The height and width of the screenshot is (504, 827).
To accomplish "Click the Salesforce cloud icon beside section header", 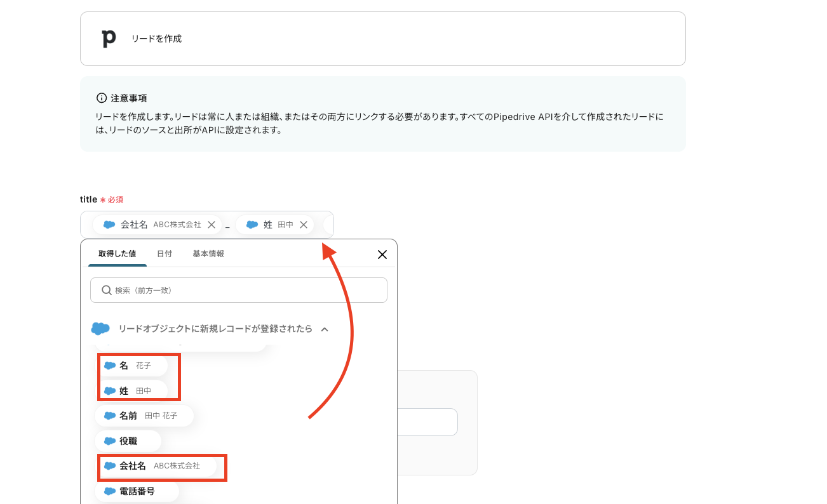I will (x=100, y=329).
